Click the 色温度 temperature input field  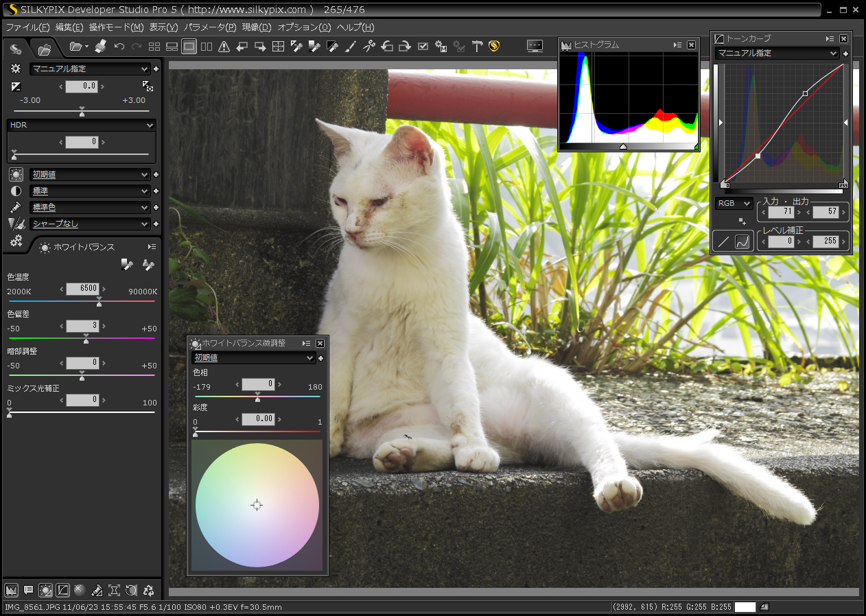coord(83,288)
